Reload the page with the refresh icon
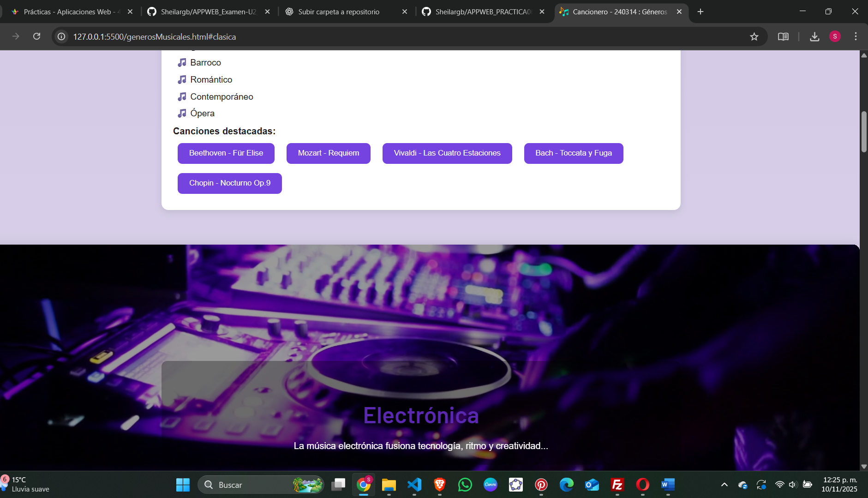The height and width of the screenshot is (498, 868). (37, 36)
